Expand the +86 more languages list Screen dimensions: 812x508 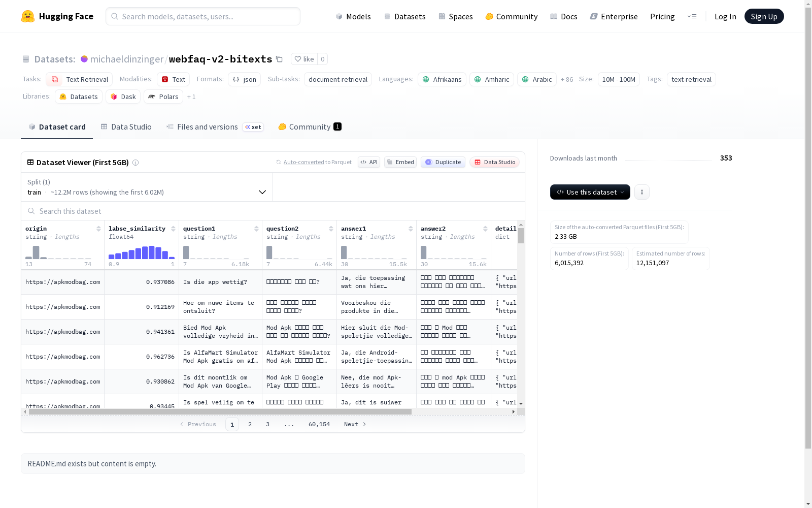pos(567,79)
